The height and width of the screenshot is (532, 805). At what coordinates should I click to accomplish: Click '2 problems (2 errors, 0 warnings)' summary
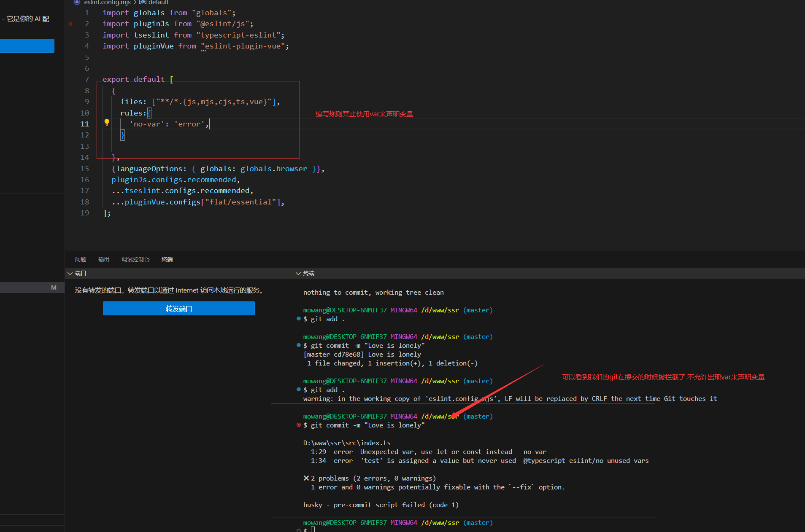pos(373,478)
